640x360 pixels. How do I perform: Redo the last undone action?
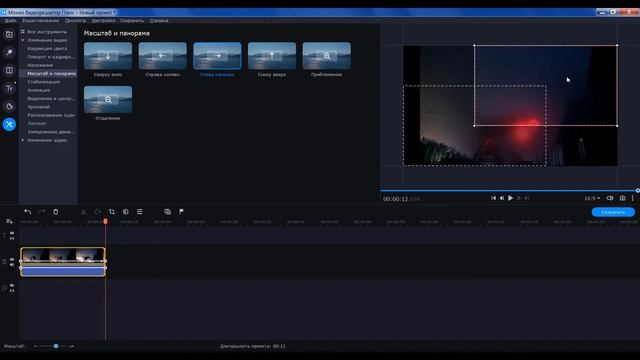point(42,211)
